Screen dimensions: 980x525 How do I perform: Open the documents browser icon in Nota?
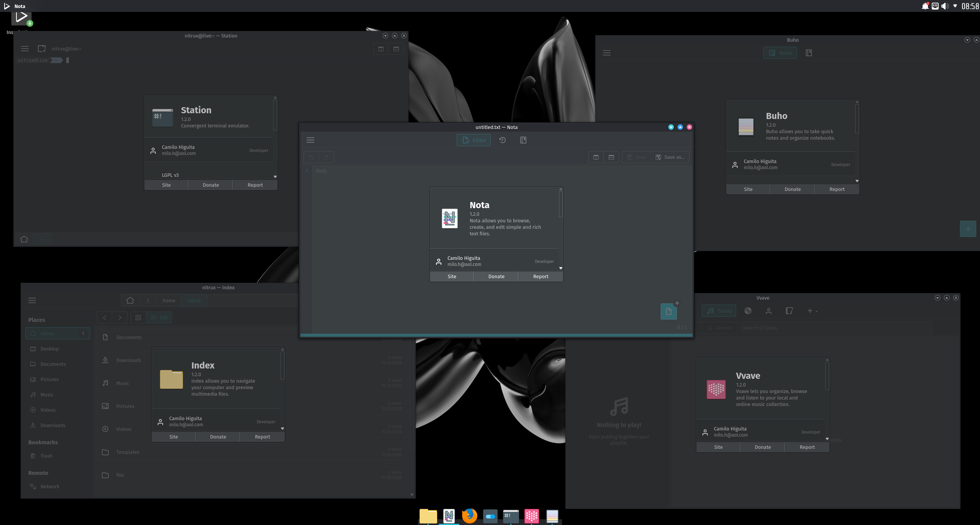(x=523, y=140)
